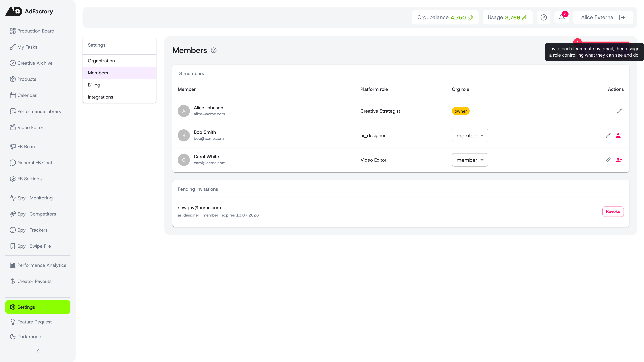Remove Carol White from the organization
Image resolution: width=644 pixels, height=362 pixels.
tap(619, 160)
